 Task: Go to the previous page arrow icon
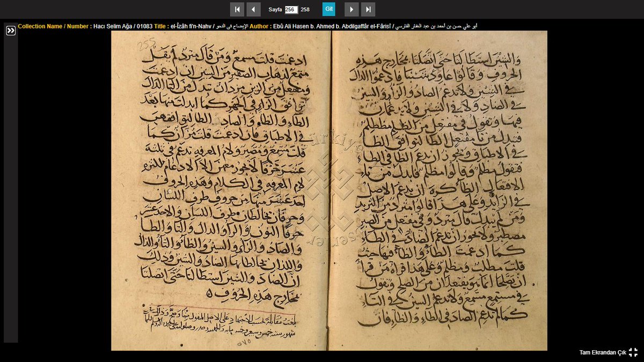click(x=254, y=9)
